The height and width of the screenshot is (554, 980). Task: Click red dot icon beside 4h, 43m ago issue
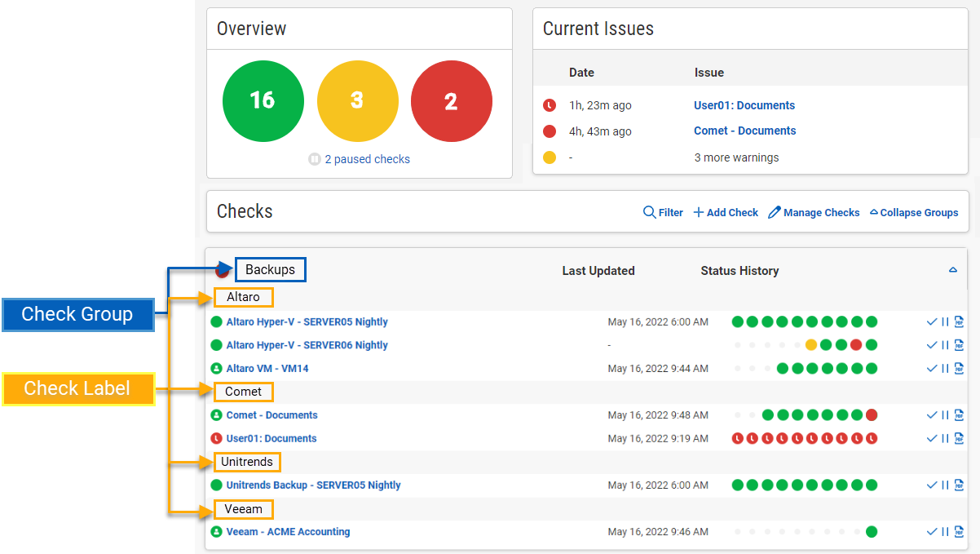coord(550,131)
